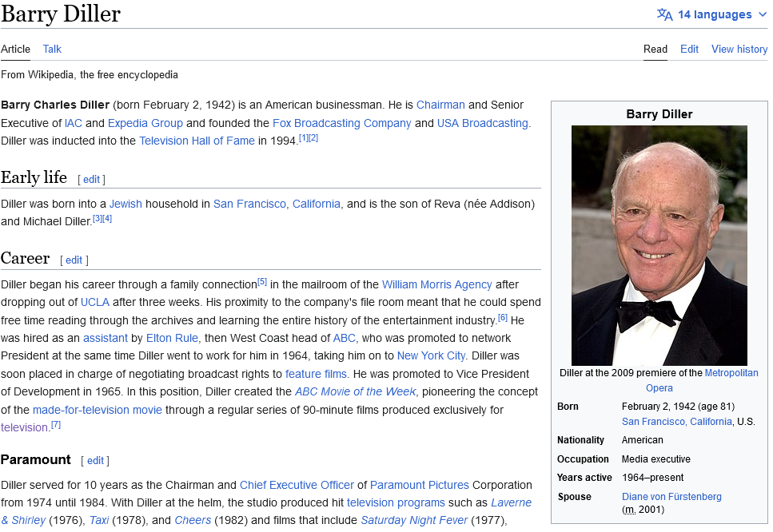
Task: Click 'From Wikipedia, the free encyclopedia' tagline
Action: pyautogui.click(x=90, y=75)
